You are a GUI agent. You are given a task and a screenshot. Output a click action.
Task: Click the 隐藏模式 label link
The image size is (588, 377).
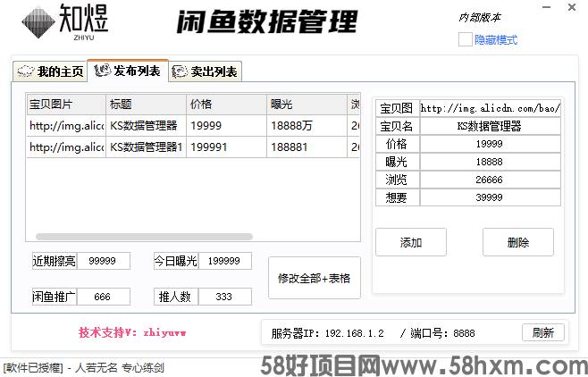pos(496,39)
